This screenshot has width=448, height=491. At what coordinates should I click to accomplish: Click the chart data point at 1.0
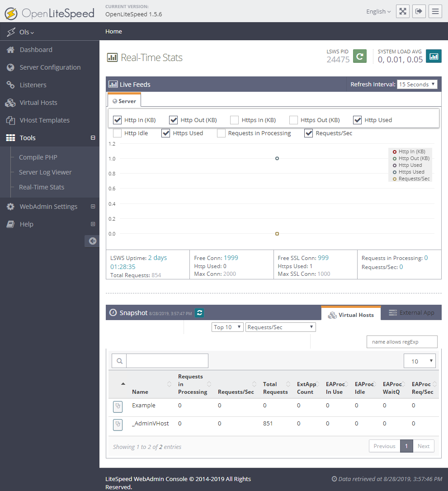[277, 158]
